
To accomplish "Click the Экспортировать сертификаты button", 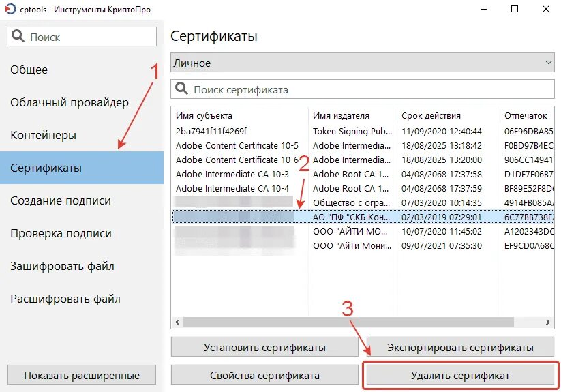I will pos(461,347).
